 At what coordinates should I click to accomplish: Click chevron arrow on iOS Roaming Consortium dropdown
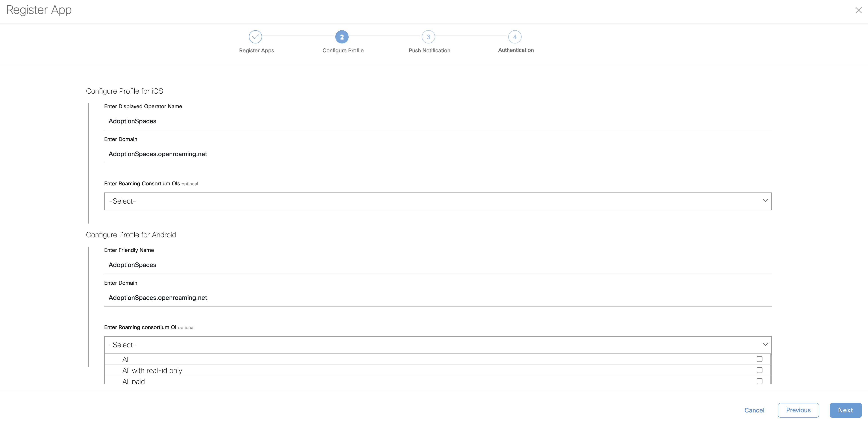(x=765, y=200)
